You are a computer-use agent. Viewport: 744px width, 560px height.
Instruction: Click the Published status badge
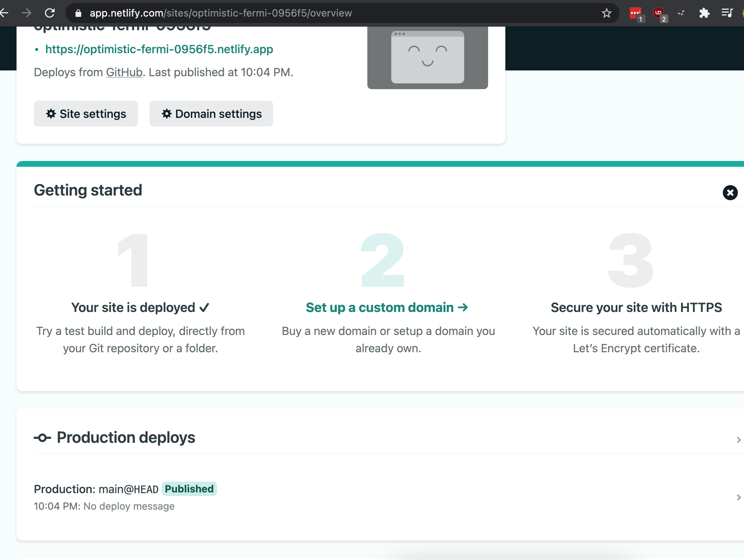pyautogui.click(x=189, y=489)
